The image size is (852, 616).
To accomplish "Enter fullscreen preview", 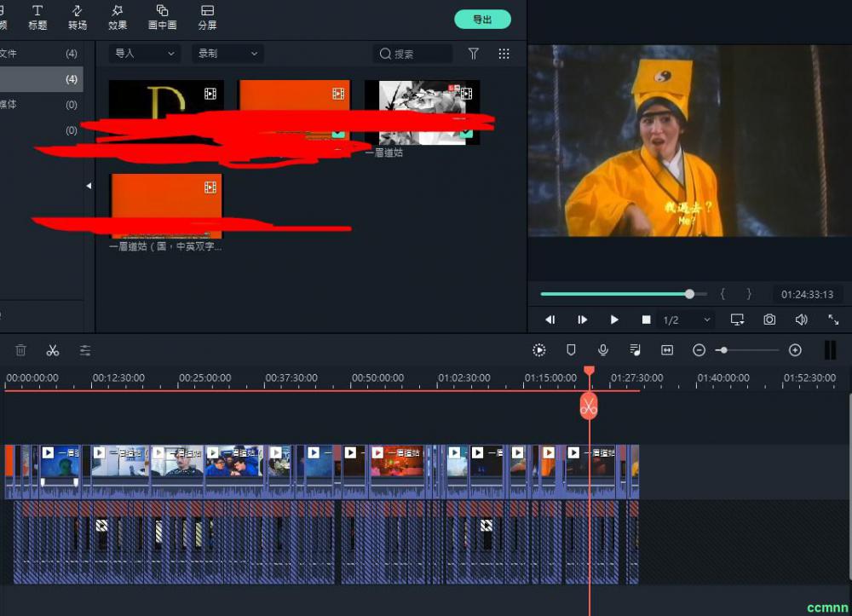I will point(833,320).
